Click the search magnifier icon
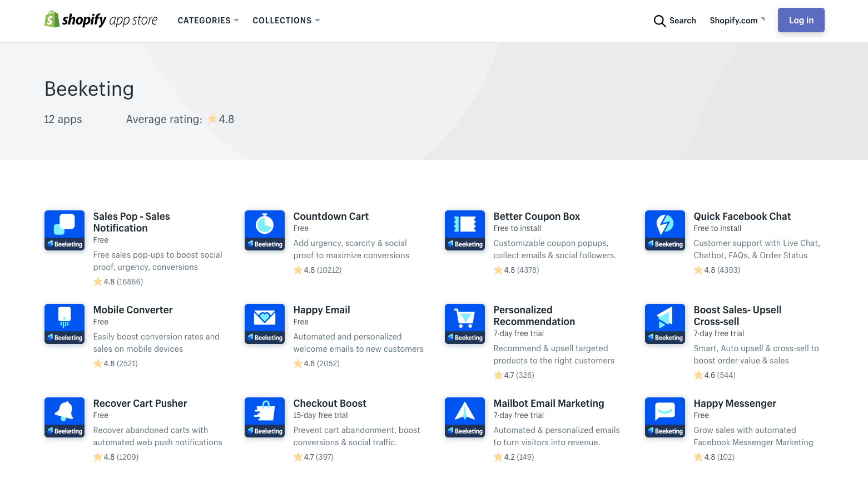This screenshot has width=868, height=497. tap(659, 21)
